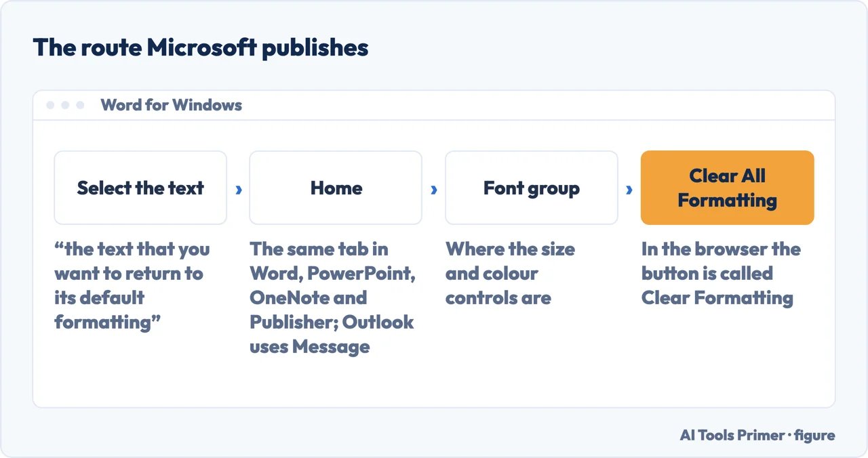Click the Select the text step box
Image resolution: width=868 pixels, height=458 pixels.
tap(140, 188)
